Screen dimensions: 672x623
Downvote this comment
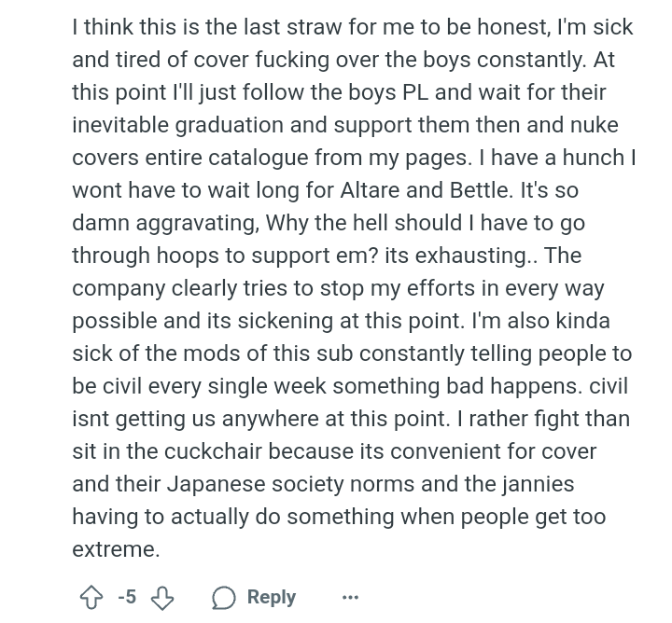point(162,597)
